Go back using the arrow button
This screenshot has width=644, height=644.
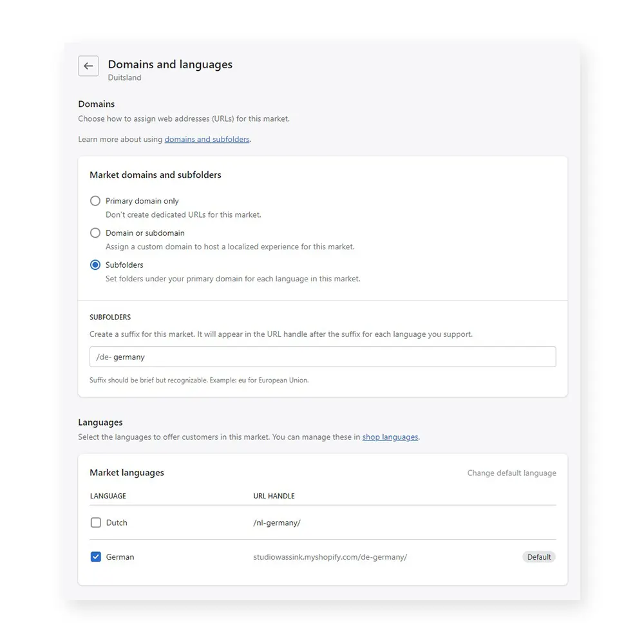coord(88,66)
